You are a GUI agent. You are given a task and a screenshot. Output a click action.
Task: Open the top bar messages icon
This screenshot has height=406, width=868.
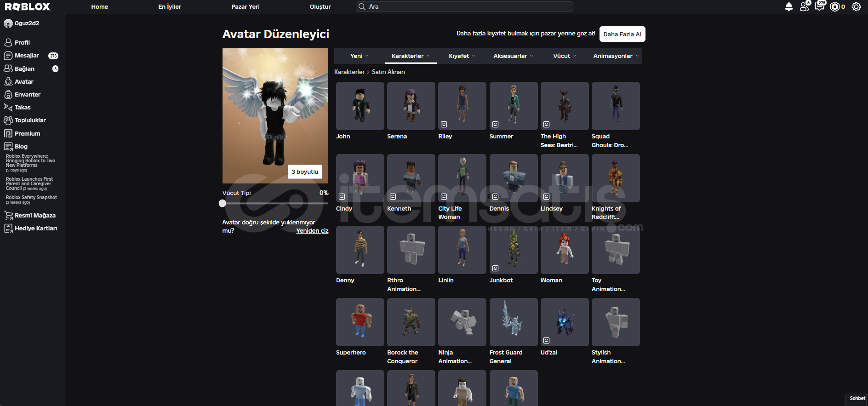819,6
